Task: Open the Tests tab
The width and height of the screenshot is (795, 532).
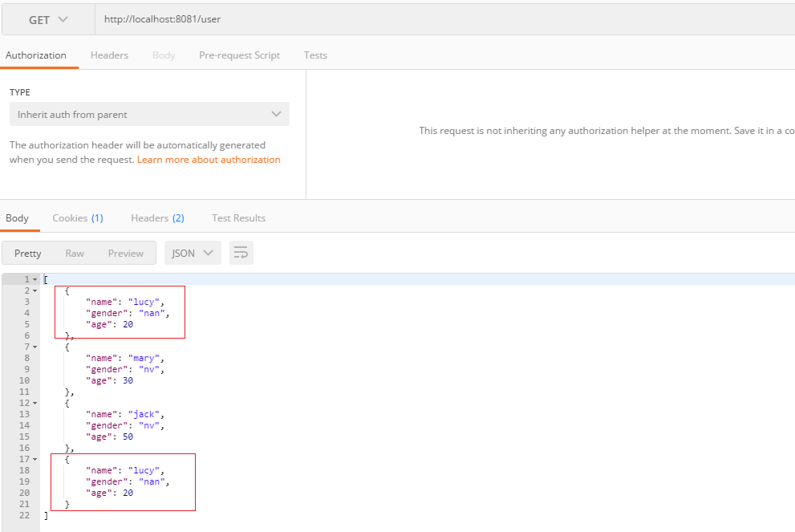Action: tap(315, 55)
